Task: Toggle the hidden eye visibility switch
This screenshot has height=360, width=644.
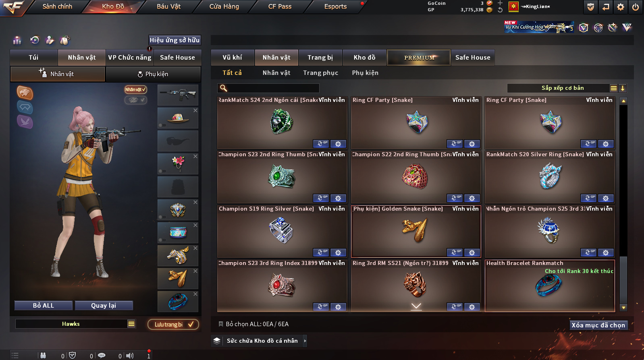Action: (135, 100)
